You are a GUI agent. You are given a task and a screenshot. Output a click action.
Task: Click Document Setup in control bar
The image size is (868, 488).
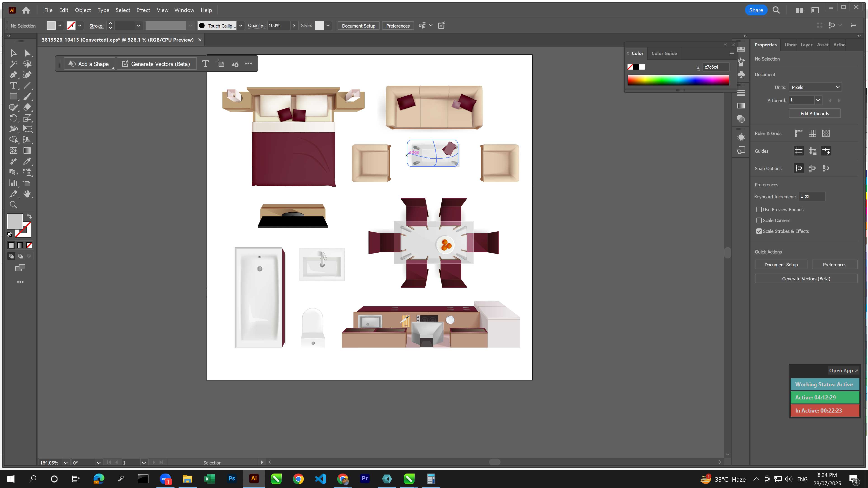(359, 26)
